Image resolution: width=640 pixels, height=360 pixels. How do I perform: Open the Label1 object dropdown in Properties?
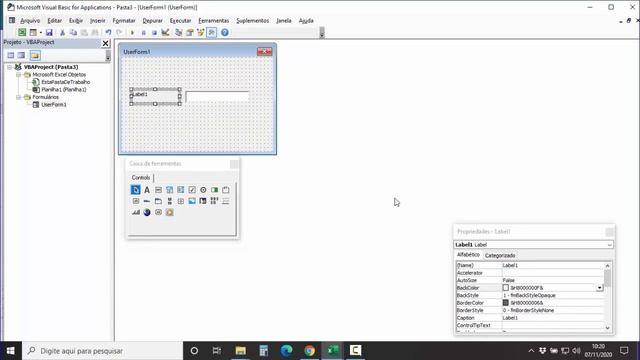tap(609, 245)
